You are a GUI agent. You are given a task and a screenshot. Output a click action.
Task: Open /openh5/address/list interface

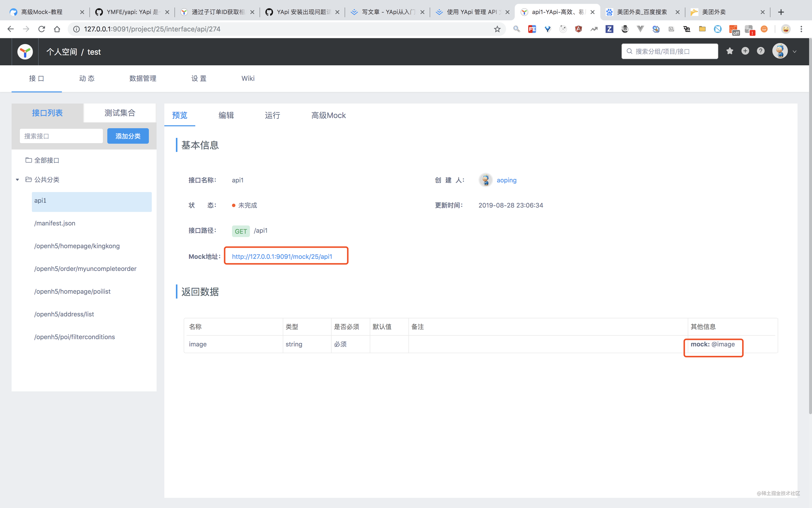point(64,314)
